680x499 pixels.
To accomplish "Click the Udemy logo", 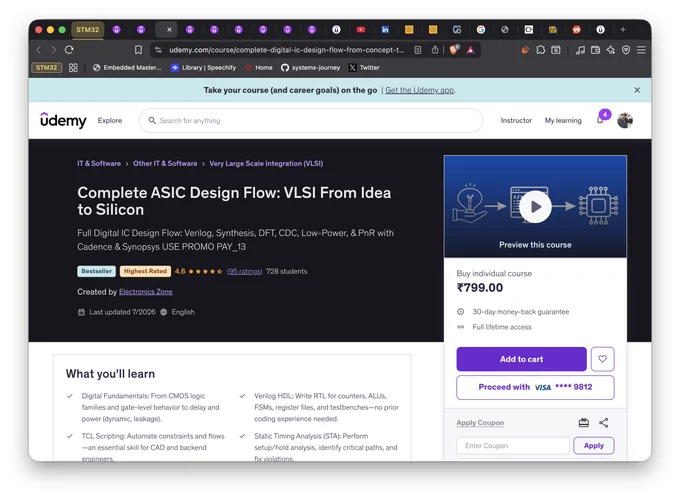I will (x=63, y=120).
